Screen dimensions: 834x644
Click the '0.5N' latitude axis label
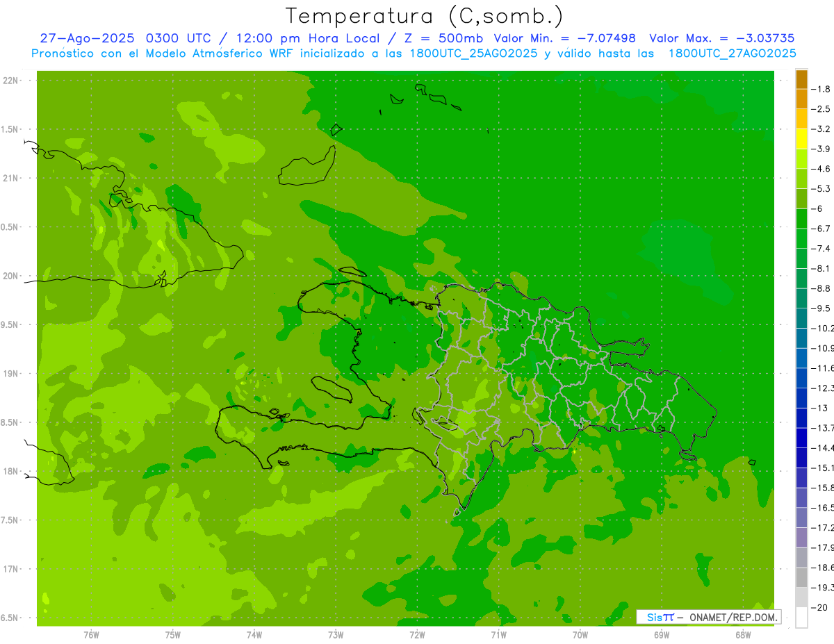pyautogui.click(x=11, y=227)
